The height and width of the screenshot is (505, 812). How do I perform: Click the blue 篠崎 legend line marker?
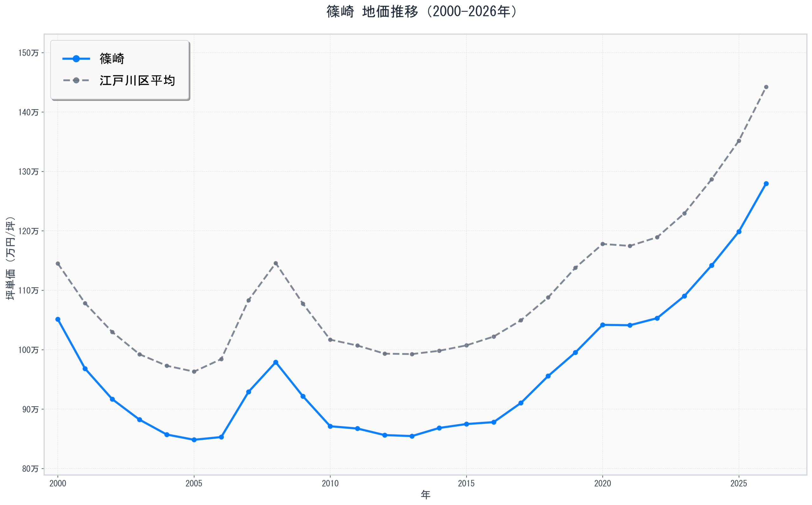(76, 59)
